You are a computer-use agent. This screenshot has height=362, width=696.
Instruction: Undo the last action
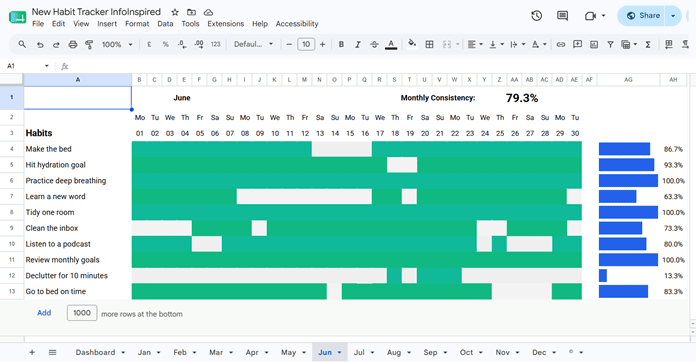[x=40, y=44]
